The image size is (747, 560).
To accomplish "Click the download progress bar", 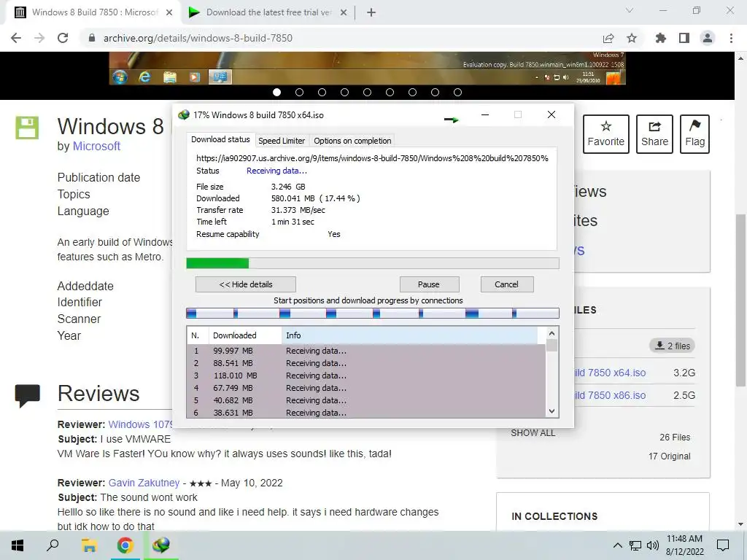I will (x=373, y=263).
